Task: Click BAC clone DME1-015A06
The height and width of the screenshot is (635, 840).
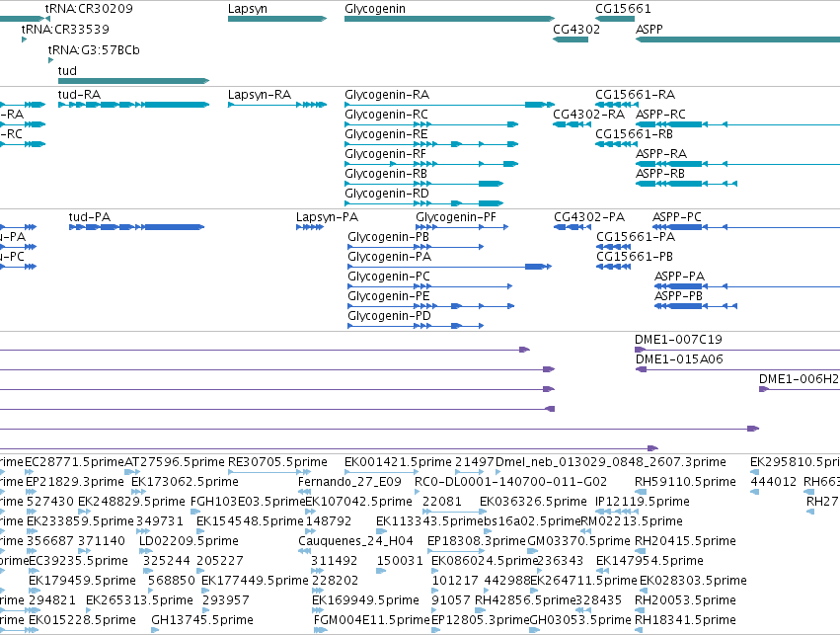Action: [x=679, y=359]
